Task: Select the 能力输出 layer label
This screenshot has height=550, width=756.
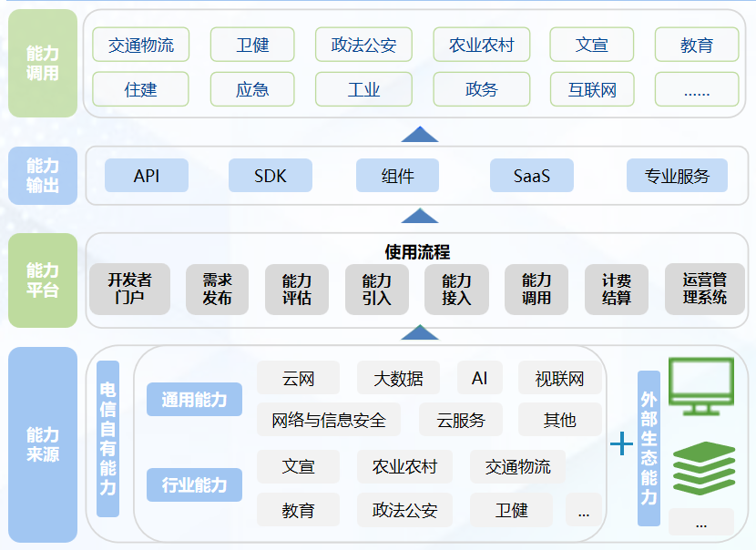Action: click(x=43, y=176)
